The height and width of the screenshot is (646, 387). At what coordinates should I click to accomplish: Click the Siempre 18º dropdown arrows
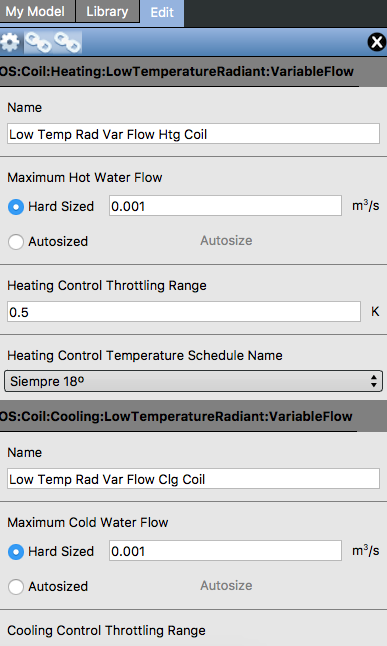(x=373, y=381)
